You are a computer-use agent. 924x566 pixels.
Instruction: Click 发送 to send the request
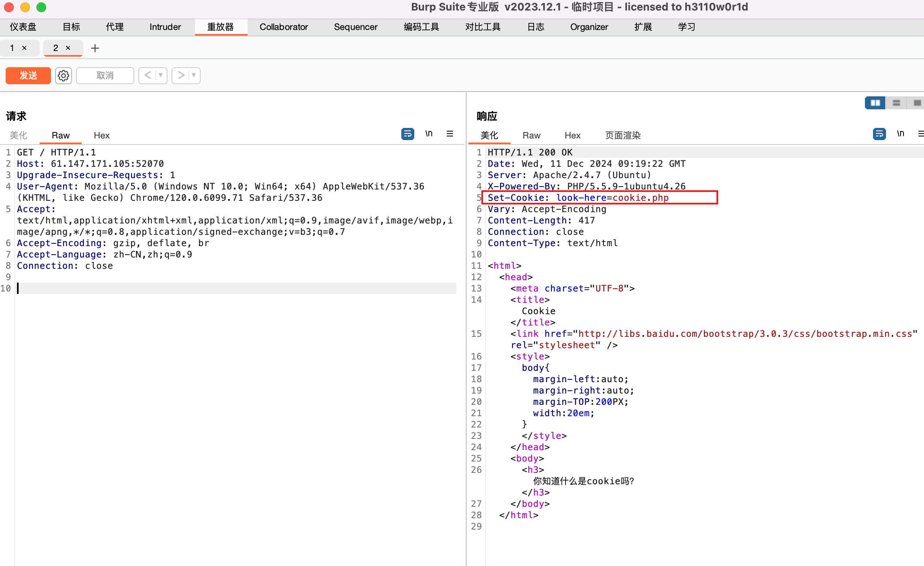point(28,75)
